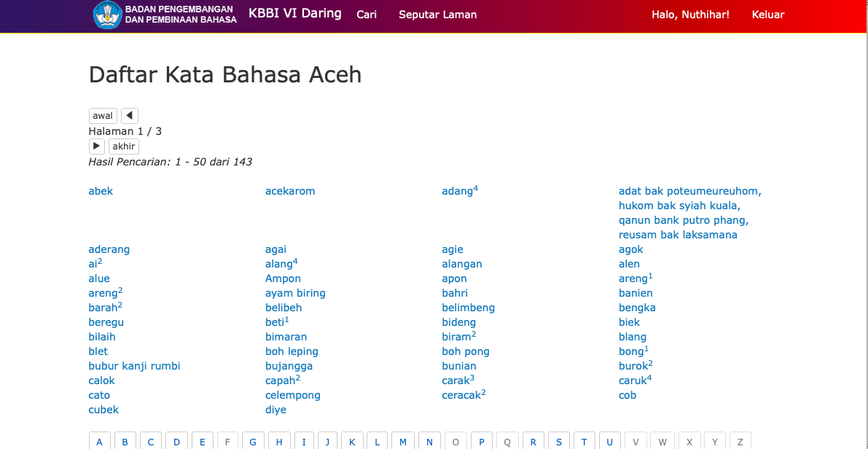Image resolution: width=868 pixels, height=449 pixels.
Task: Open KBBI VI Daring home link
Action: coord(294,13)
